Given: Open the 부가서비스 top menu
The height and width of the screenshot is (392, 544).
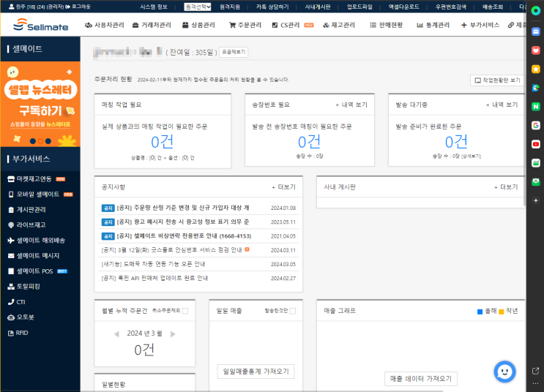Looking at the screenshot, I should click(x=480, y=25).
